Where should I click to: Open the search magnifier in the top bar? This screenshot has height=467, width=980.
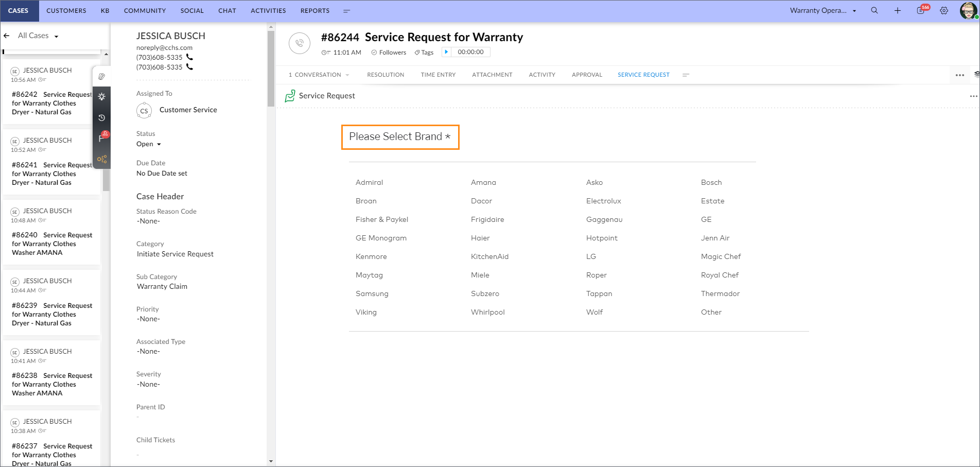coord(874,10)
